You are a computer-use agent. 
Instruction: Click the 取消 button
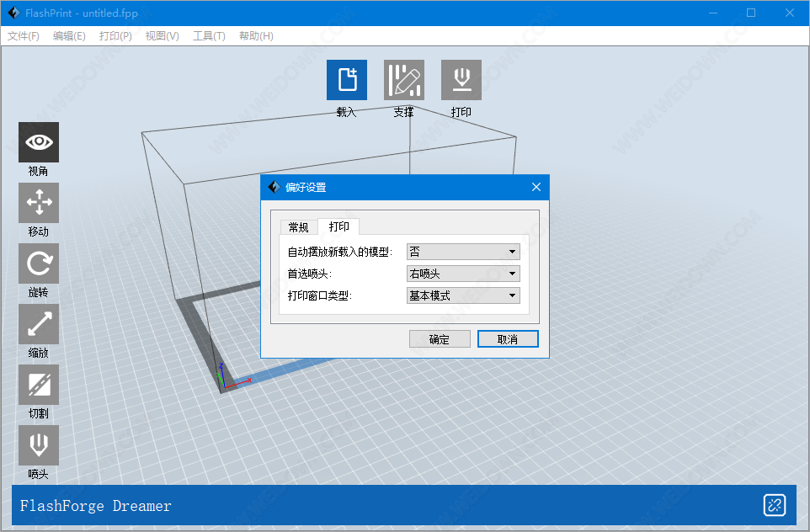click(508, 339)
